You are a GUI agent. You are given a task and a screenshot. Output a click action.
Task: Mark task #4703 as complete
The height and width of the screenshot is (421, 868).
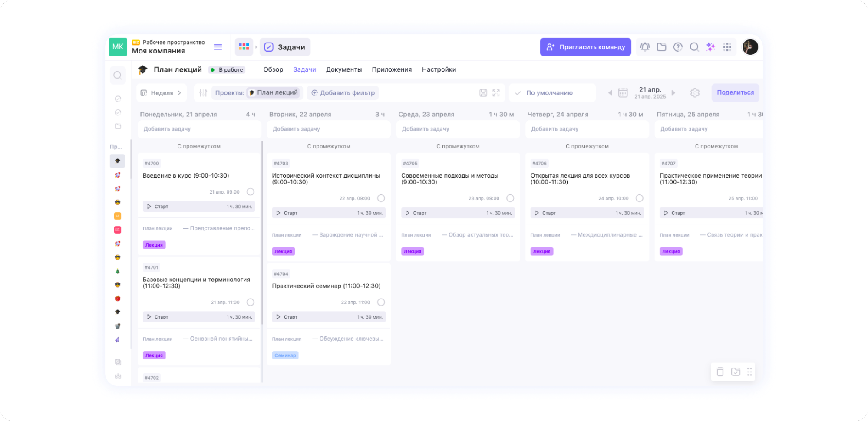coord(381,198)
